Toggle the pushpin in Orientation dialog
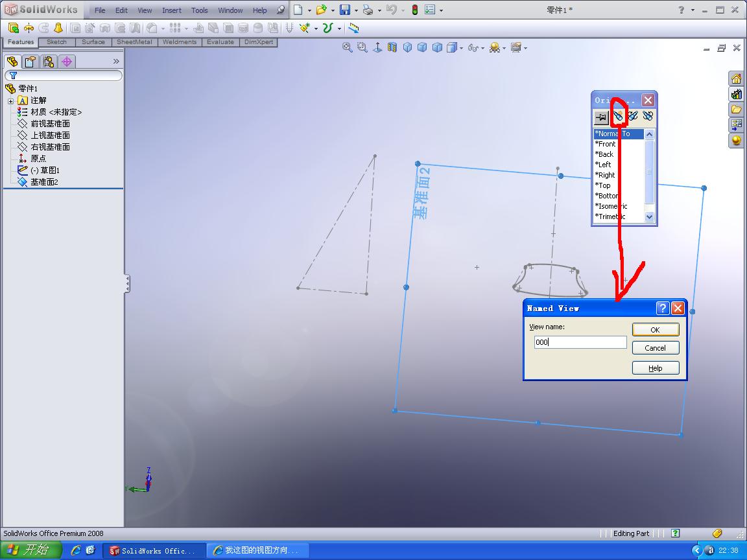 (x=601, y=116)
